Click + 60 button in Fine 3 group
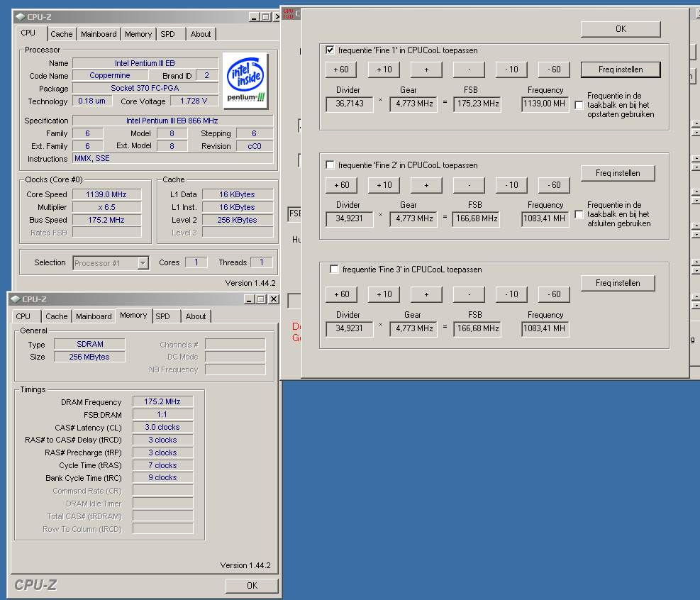Image resolution: width=700 pixels, height=600 pixels. point(342,294)
